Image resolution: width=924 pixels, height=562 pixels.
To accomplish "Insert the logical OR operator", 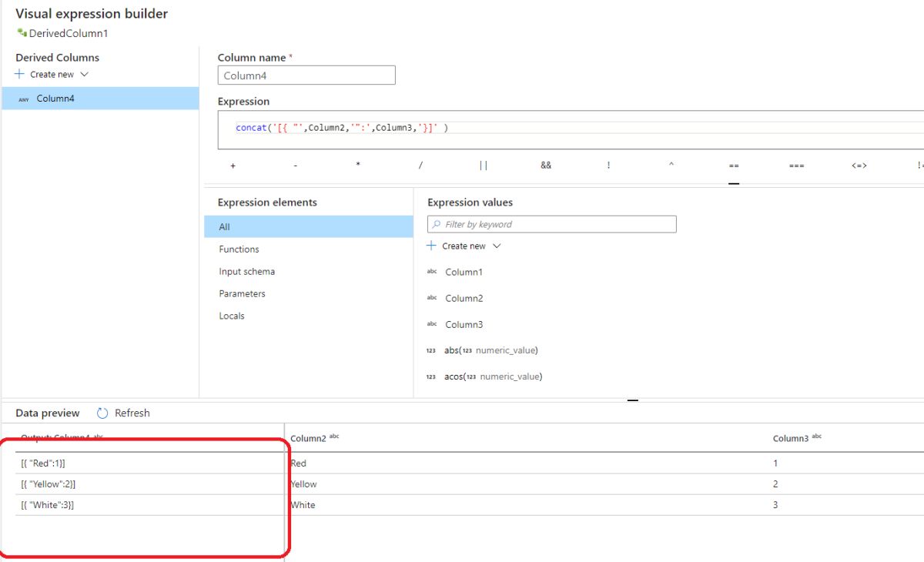I will tap(484, 166).
